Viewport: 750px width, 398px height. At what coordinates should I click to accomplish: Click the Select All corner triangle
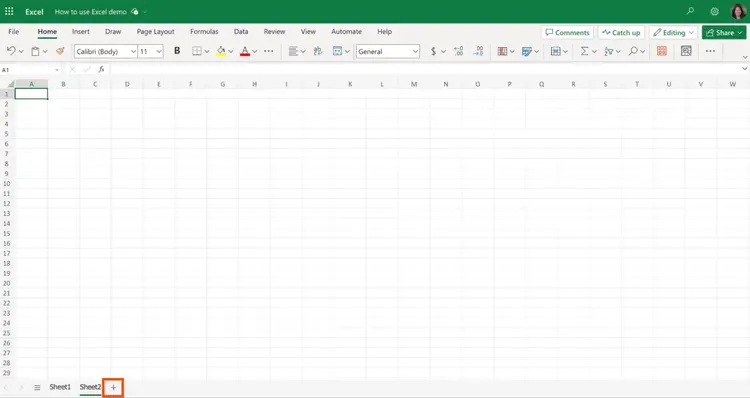(x=11, y=84)
